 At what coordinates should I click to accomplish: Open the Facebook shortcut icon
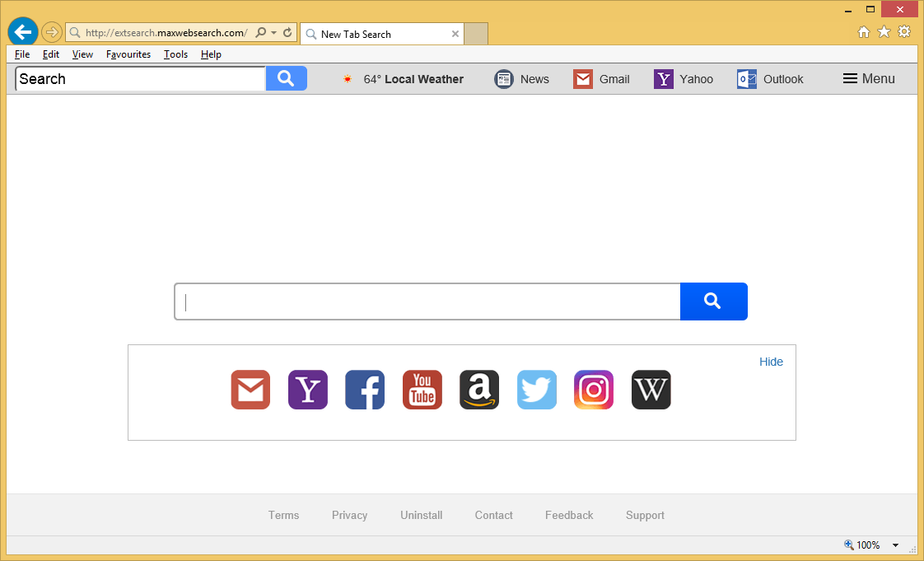(365, 390)
